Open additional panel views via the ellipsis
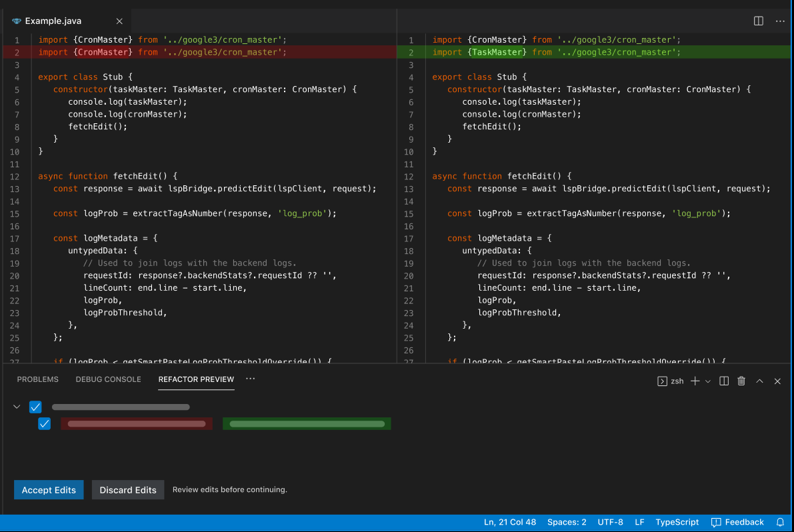Image resolution: width=794 pixels, height=532 pixels. click(x=250, y=379)
